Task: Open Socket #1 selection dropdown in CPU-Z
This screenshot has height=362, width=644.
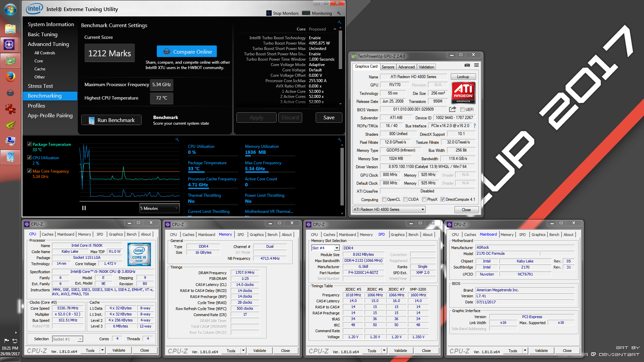Action: click(x=67, y=339)
